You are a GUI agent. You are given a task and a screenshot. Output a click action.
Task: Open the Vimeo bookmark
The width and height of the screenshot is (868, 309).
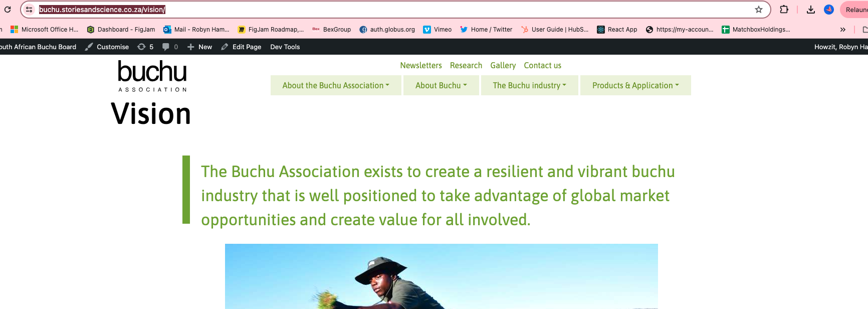(437, 30)
